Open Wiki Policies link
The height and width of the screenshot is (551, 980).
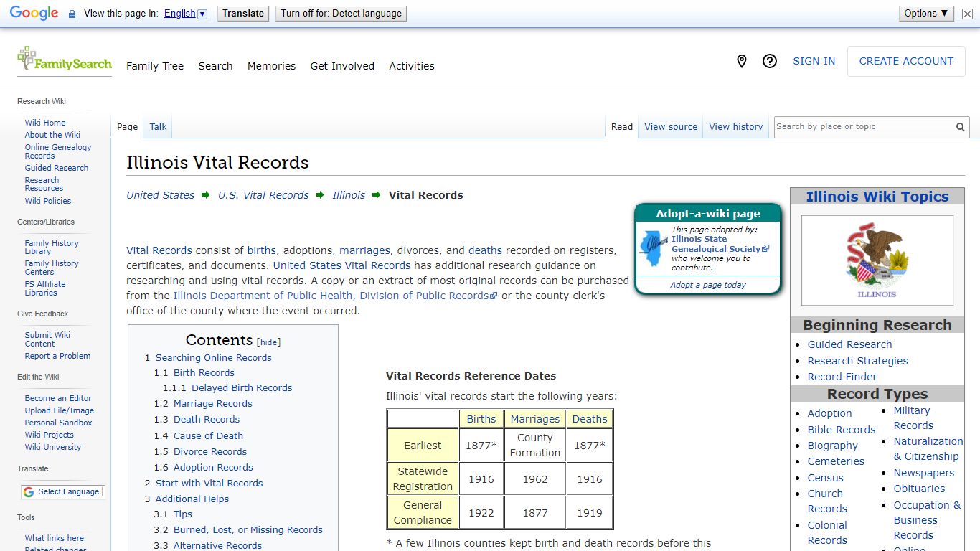[x=48, y=201]
